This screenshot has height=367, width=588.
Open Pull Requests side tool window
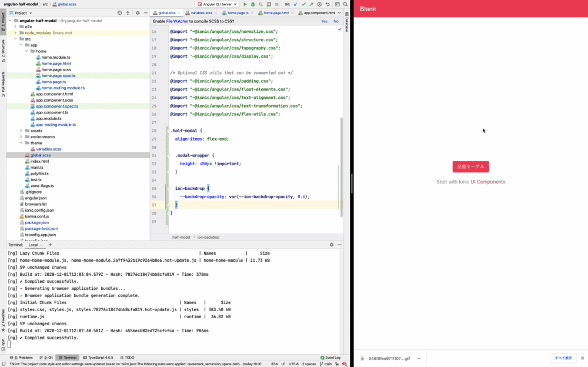(x=3, y=84)
